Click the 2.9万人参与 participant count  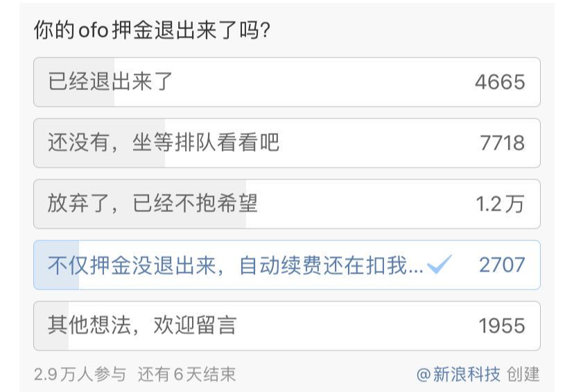(80, 375)
